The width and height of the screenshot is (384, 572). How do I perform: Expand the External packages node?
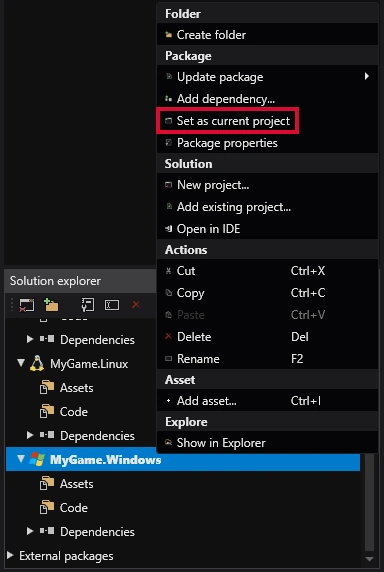click(x=10, y=556)
